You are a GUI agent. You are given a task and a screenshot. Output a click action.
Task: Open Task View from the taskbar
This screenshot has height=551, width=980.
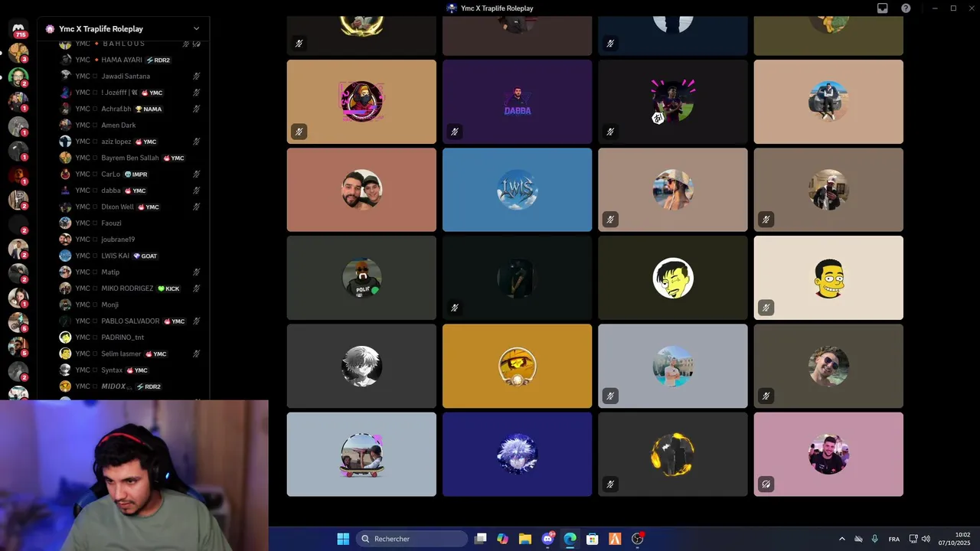pos(480,539)
